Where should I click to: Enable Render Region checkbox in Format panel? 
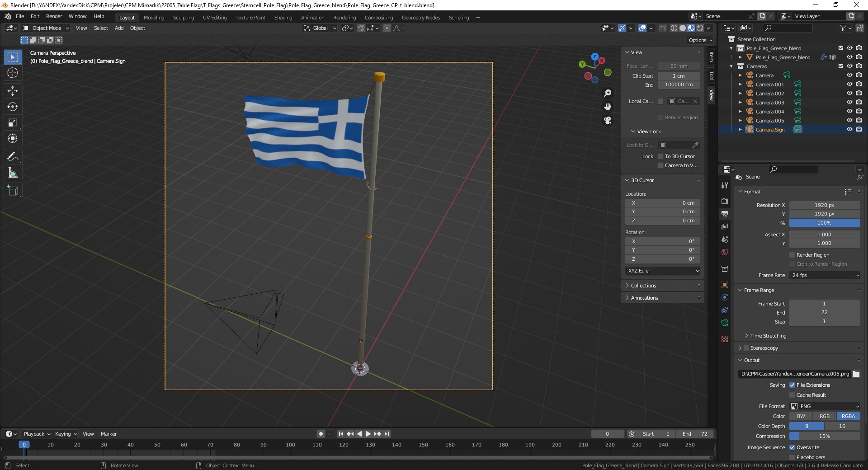pyautogui.click(x=792, y=255)
